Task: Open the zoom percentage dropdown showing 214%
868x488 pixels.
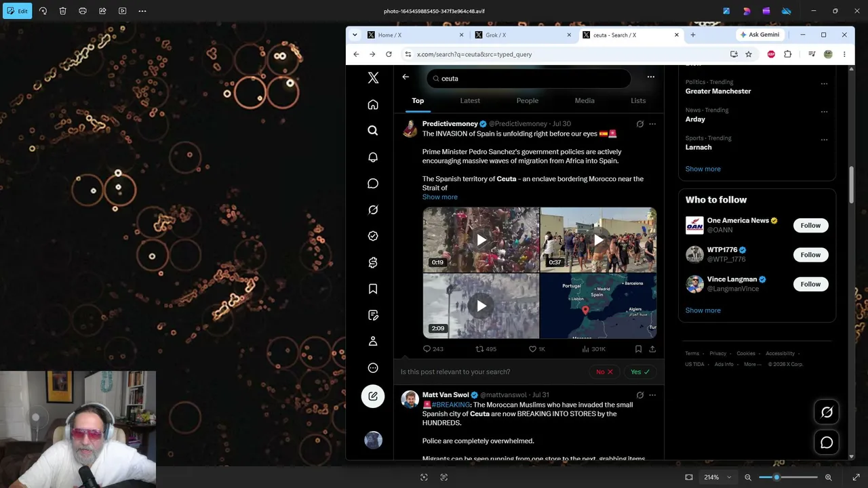Action: tap(718, 477)
